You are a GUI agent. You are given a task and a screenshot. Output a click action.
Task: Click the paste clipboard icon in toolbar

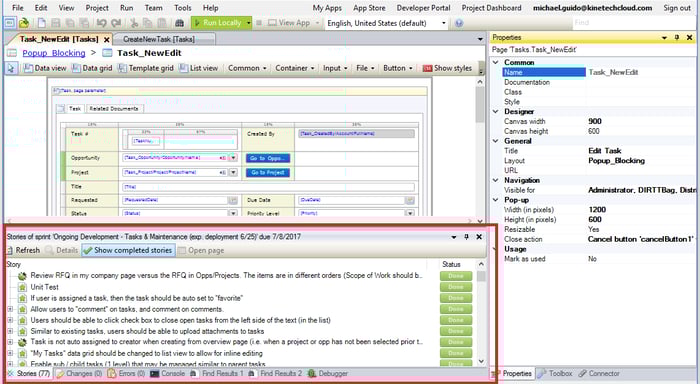tap(162, 23)
